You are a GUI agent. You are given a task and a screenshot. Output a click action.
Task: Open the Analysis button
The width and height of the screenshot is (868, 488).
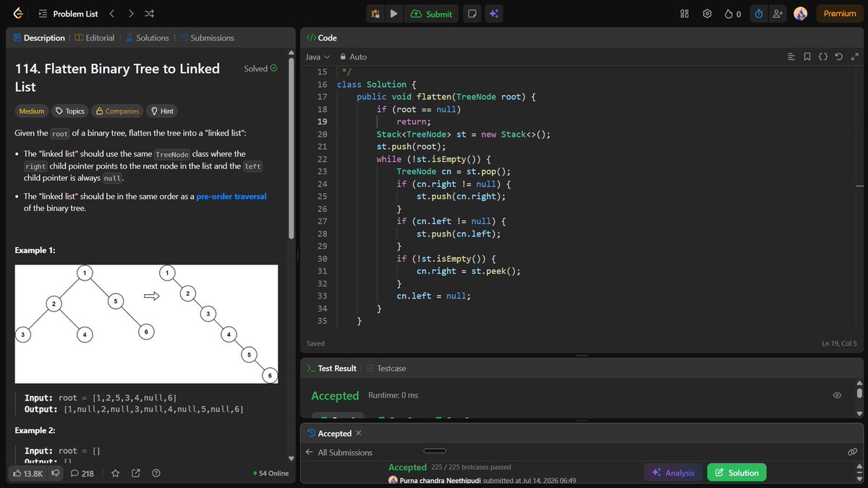[x=673, y=473]
